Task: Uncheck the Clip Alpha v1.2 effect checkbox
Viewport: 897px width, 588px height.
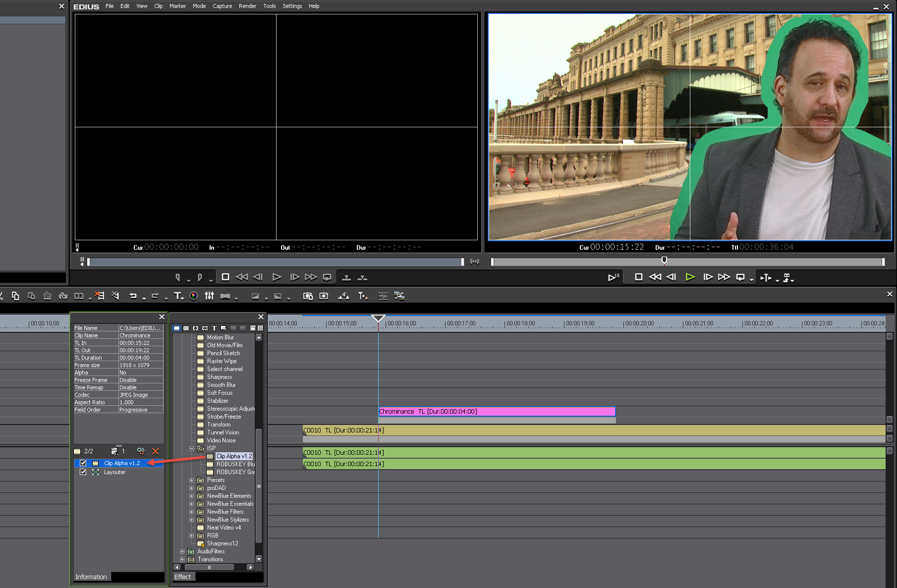Action: (x=83, y=463)
